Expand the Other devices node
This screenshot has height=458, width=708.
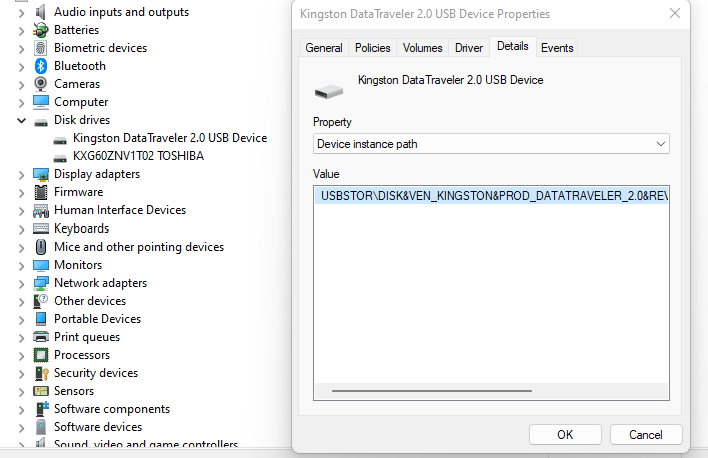(x=21, y=302)
